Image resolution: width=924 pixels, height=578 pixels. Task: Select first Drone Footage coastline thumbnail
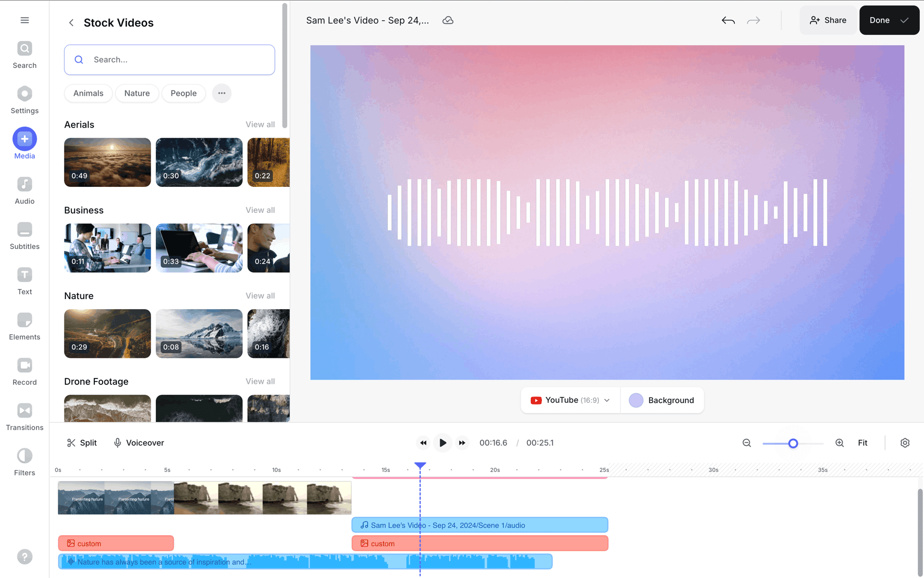[107, 408]
